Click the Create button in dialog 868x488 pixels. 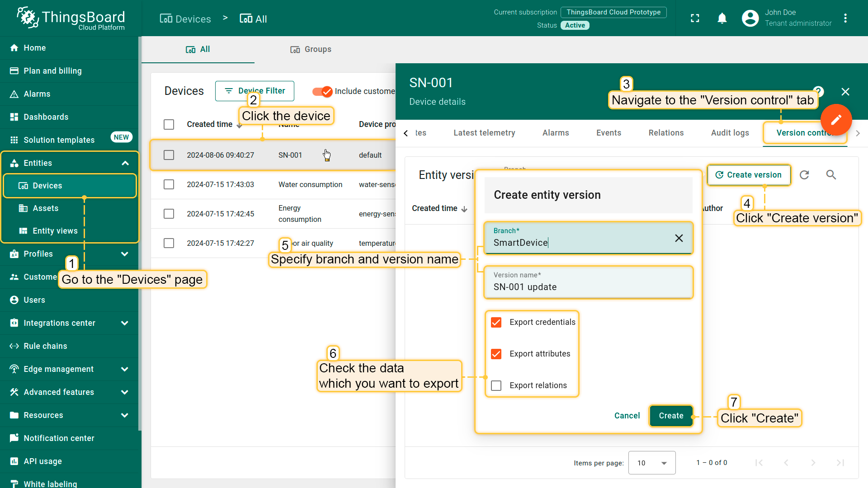coord(671,416)
